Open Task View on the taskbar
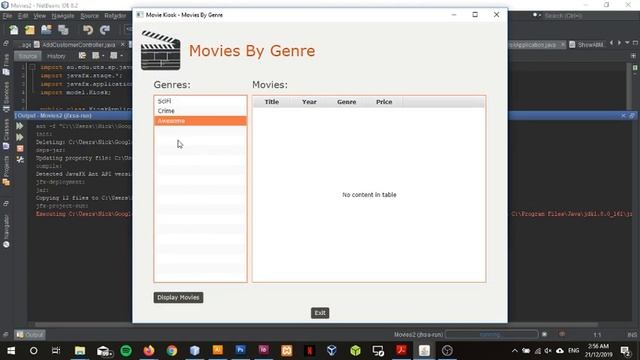This screenshot has height=360, width=640. click(56, 351)
